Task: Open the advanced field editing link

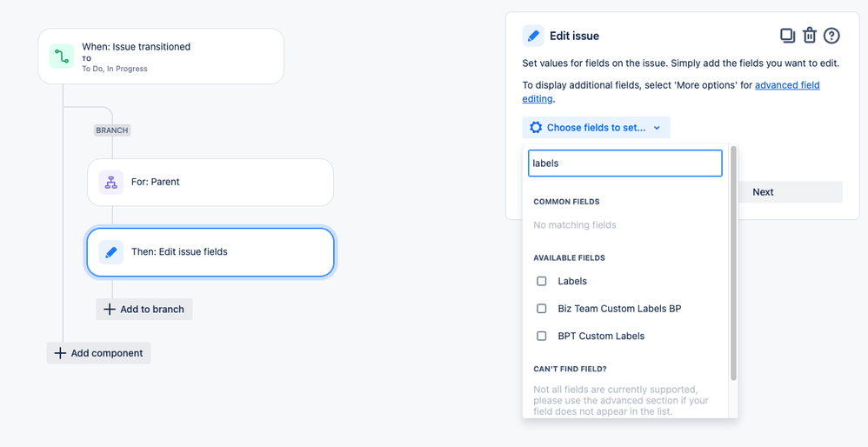Action: pyautogui.click(x=671, y=92)
